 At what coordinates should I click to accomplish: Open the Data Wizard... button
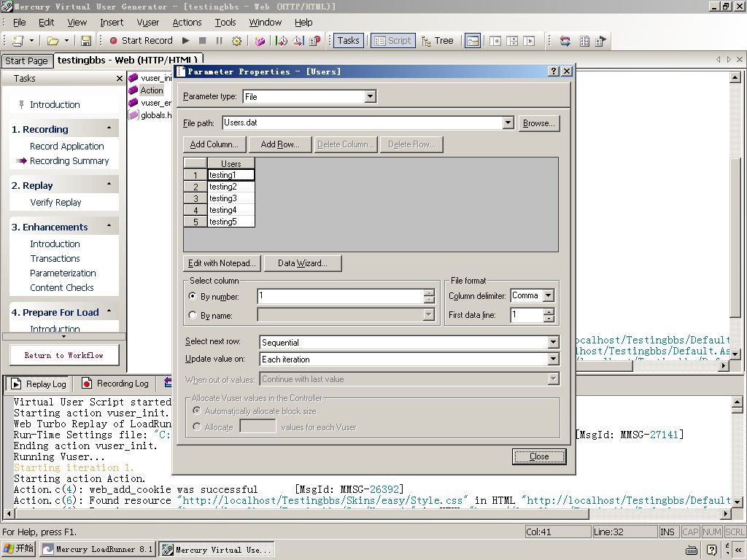coord(303,263)
